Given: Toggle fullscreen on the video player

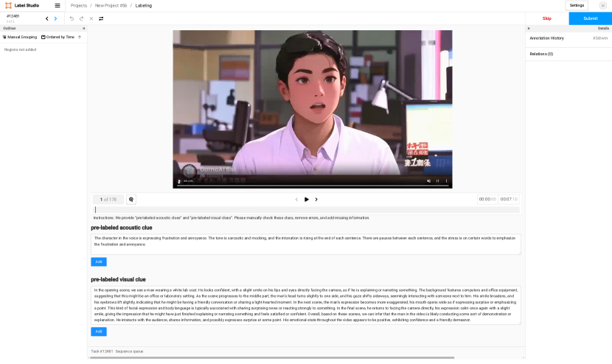Looking at the screenshot, I should click(x=437, y=181).
